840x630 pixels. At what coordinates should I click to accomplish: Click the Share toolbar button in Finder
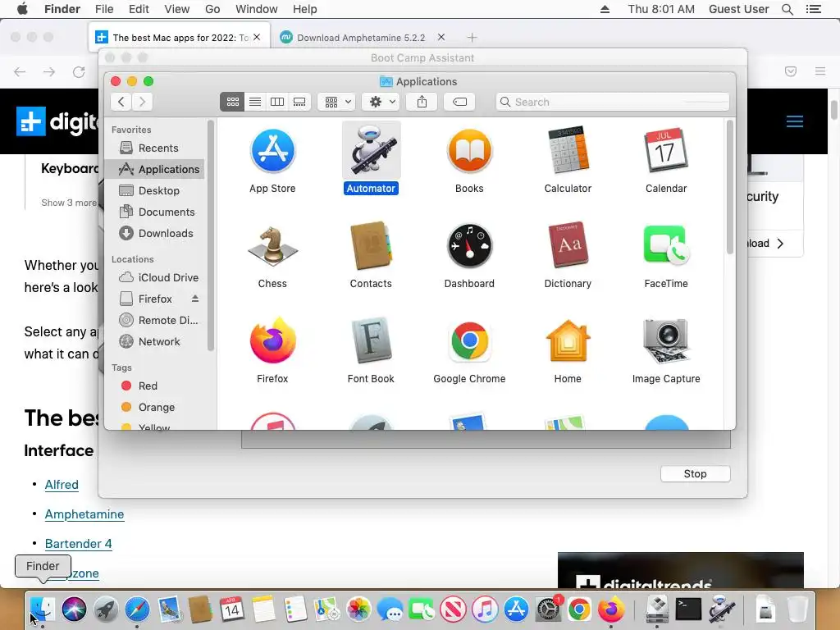[422, 102]
